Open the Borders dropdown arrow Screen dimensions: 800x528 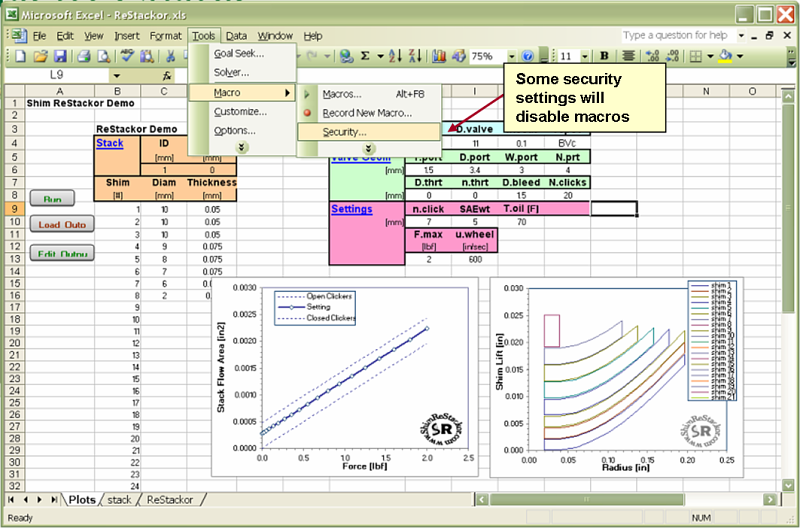click(x=710, y=56)
